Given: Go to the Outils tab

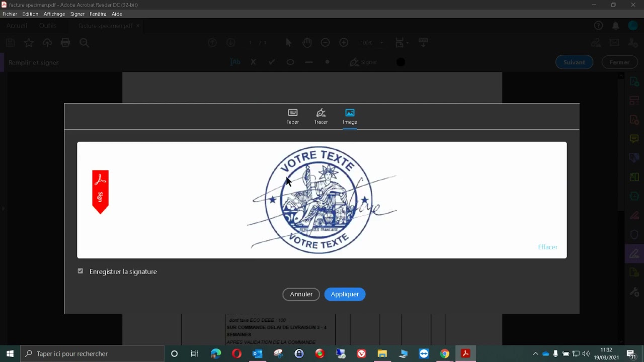Looking at the screenshot, I should [x=48, y=26].
